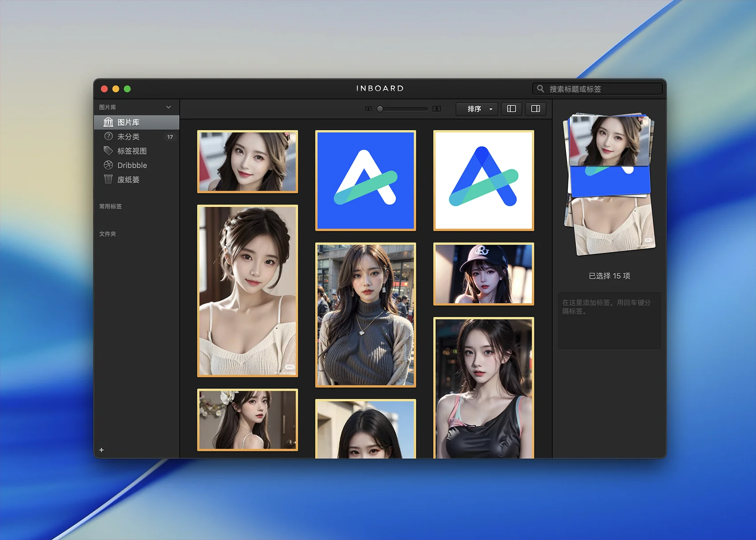
Task: Collapse the 图片库 section chevron
Action: click(x=169, y=107)
